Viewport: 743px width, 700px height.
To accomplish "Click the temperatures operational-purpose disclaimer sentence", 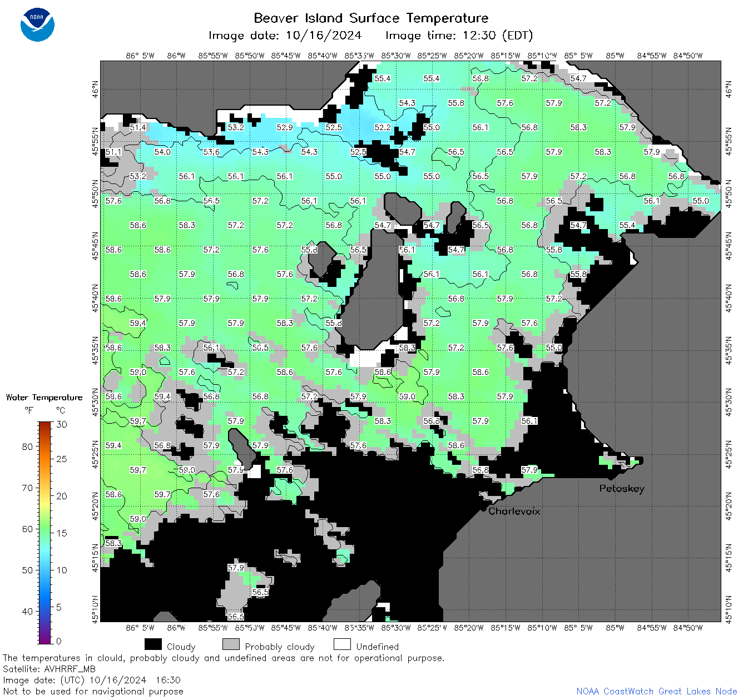I will coord(224,658).
